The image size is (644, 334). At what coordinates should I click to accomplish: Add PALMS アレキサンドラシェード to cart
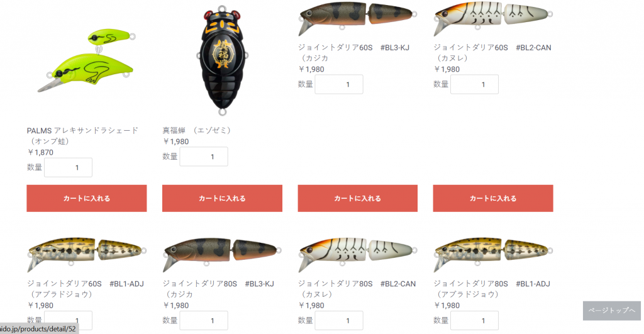[87, 198]
